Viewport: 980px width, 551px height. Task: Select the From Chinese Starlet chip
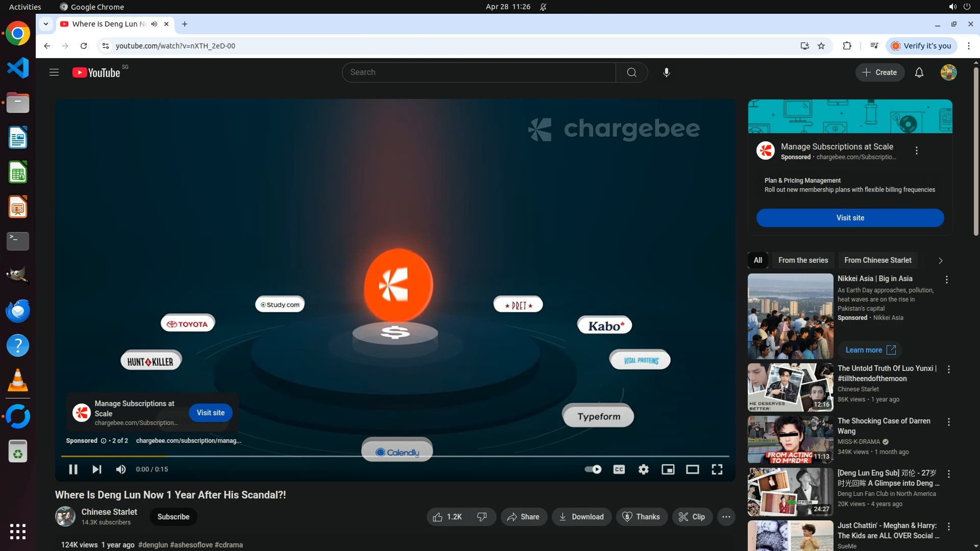[x=877, y=260]
